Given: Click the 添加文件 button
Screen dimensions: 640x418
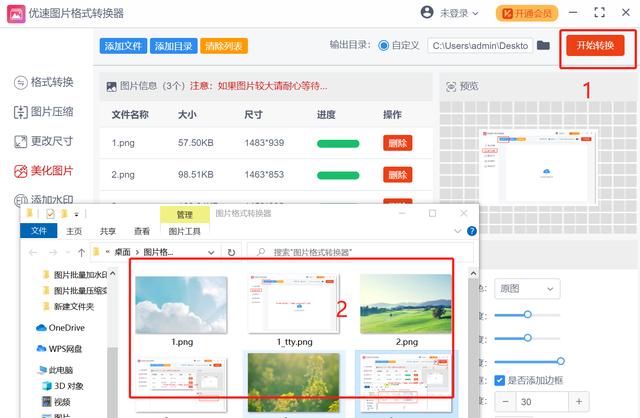Looking at the screenshot, I should [122, 46].
